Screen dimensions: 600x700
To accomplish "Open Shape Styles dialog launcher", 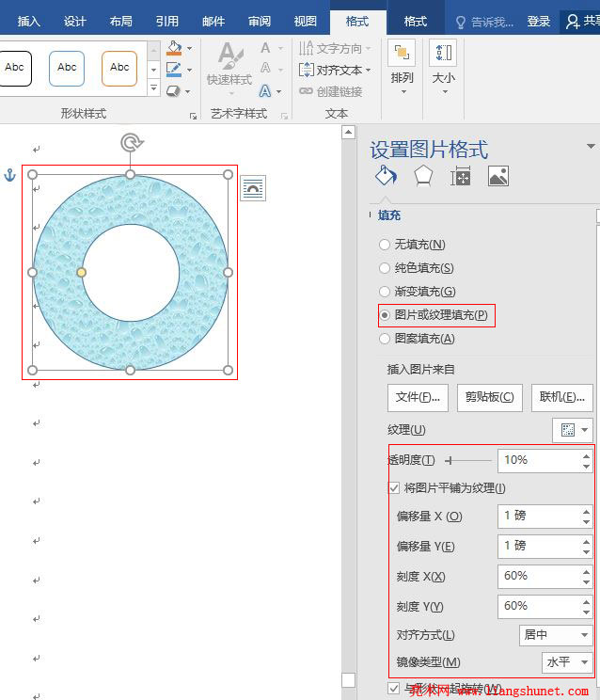I will tap(193, 116).
